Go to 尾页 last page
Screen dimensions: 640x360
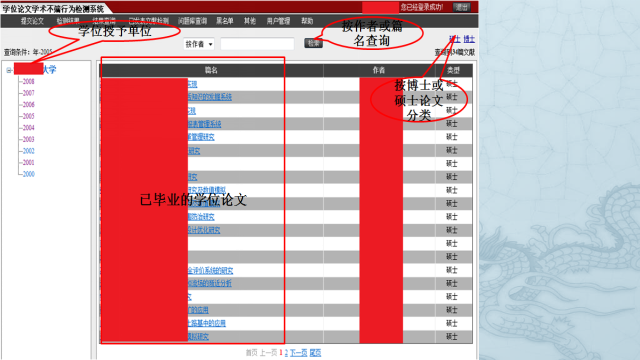[x=315, y=353]
